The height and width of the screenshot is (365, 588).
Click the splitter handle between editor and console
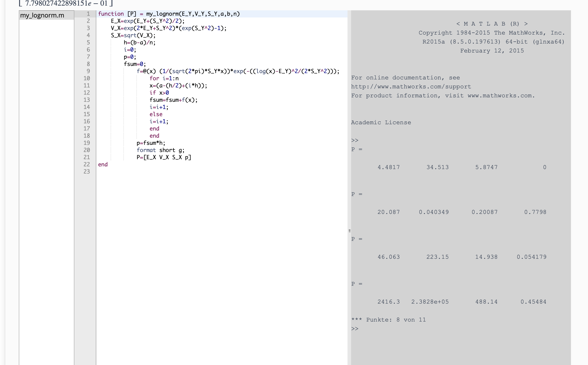[x=349, y=231]
